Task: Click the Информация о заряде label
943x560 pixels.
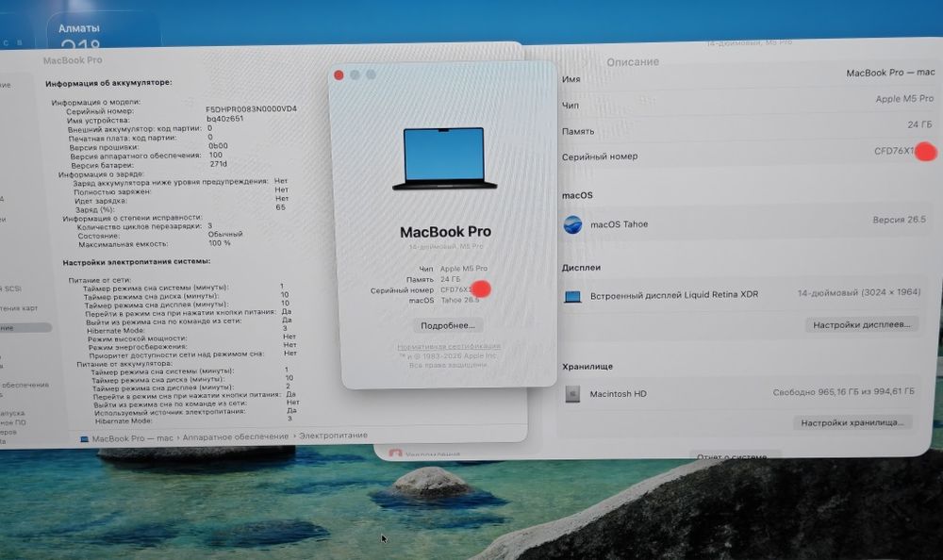Action: [x=101, y=174]
